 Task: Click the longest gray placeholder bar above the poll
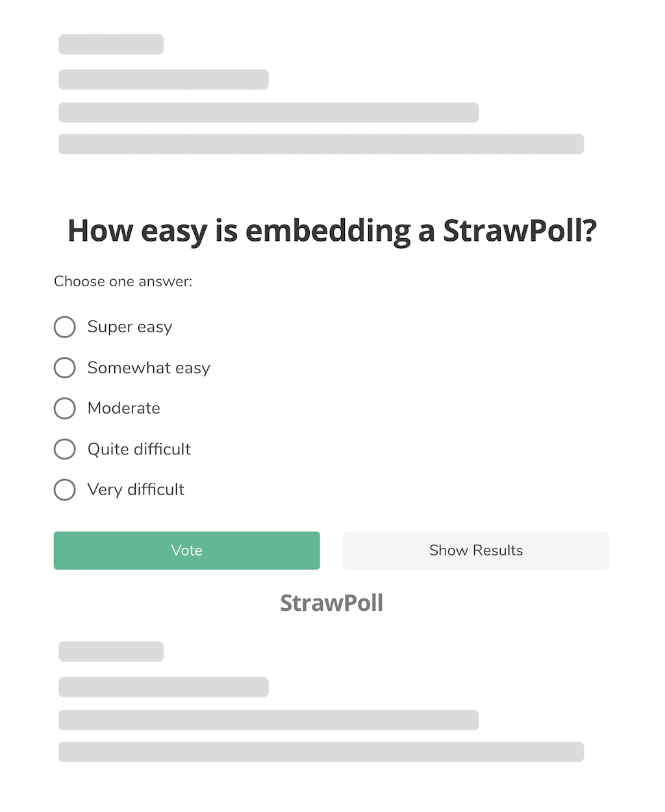[321, 144]
